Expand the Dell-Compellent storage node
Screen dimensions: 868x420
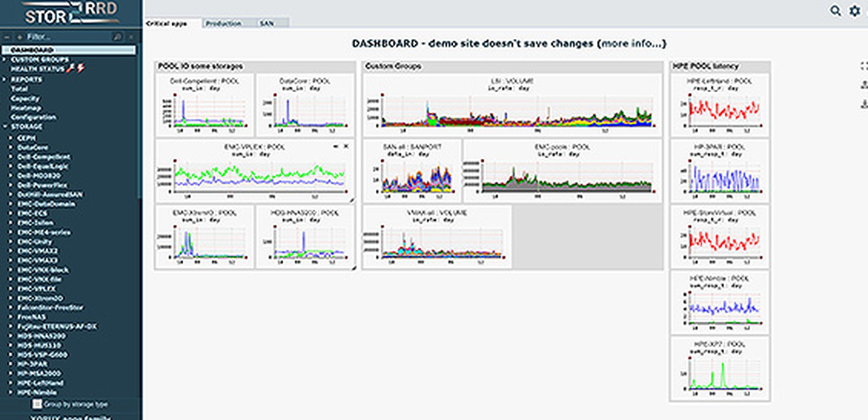[11, 156]
